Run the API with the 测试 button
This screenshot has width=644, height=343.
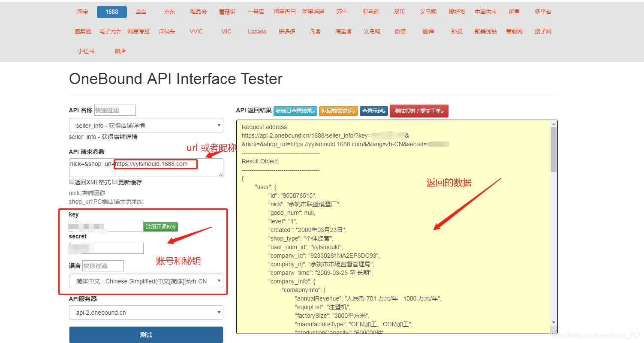(x=146, y=335)
